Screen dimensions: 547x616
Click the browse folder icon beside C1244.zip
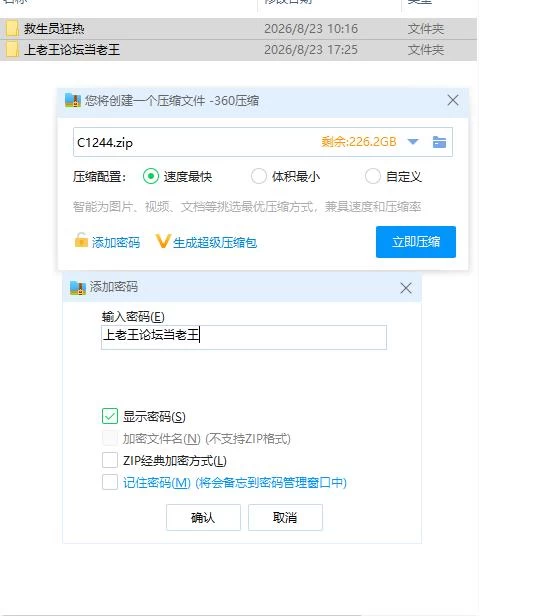click(x=439, y=142)
